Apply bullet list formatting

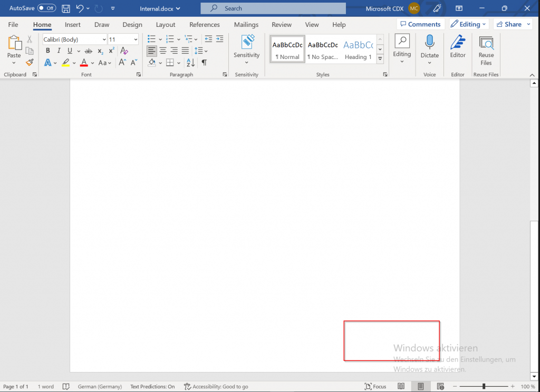pyautogui.click(x=151, y=39)
